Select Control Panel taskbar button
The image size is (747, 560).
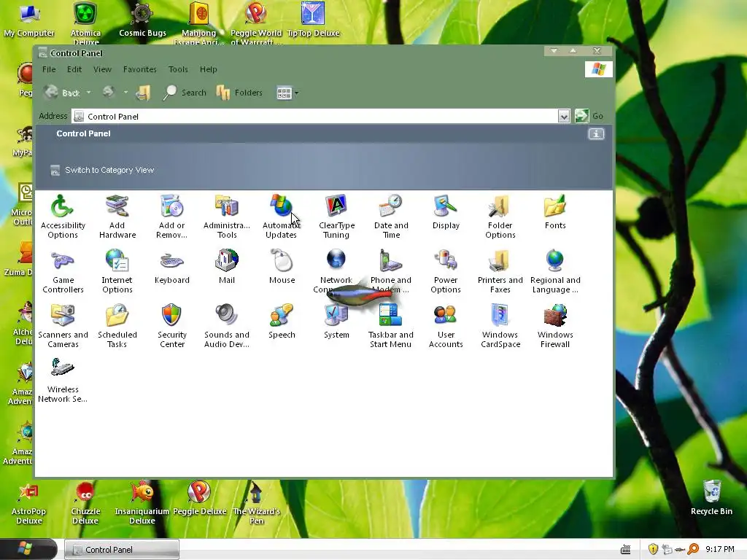pyautogui.click(x=122, y=550)
